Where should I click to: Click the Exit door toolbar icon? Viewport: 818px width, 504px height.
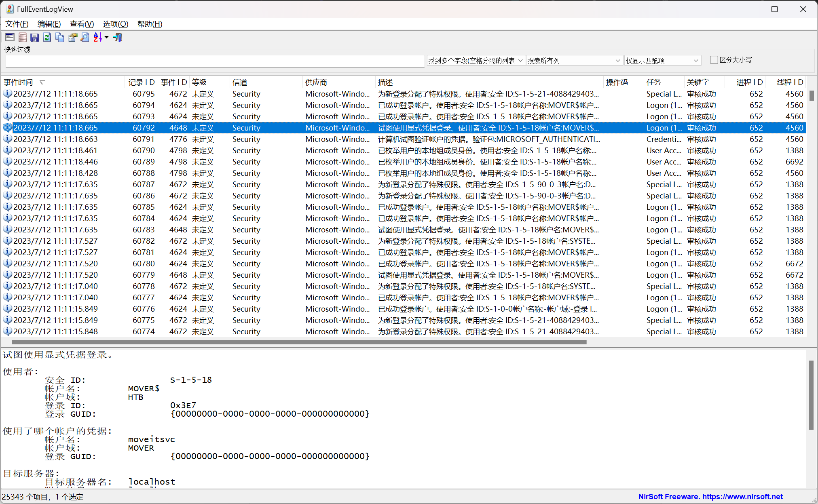coord(118,38)
